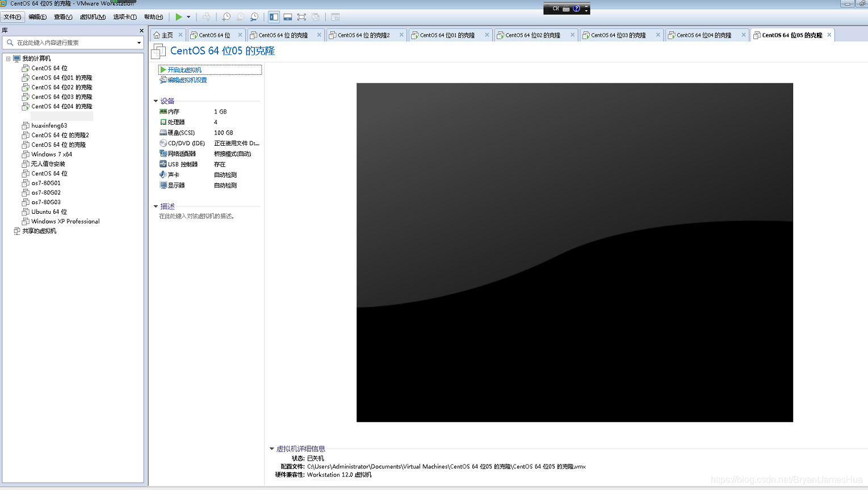Click the CD/DVD (IDE) device icon
Viewport: 868px width, 490px height.
(163, 143)
